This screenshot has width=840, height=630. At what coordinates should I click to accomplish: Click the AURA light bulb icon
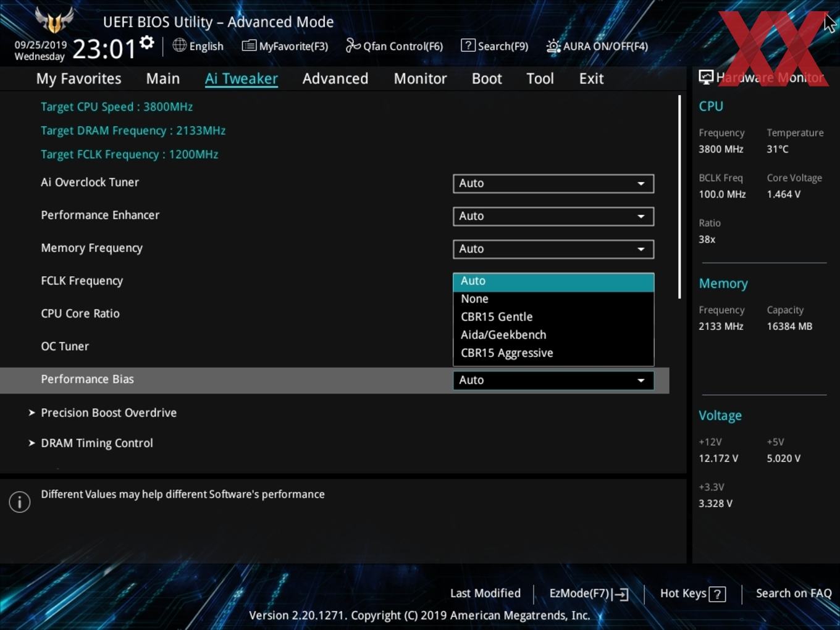pos(553,46)
